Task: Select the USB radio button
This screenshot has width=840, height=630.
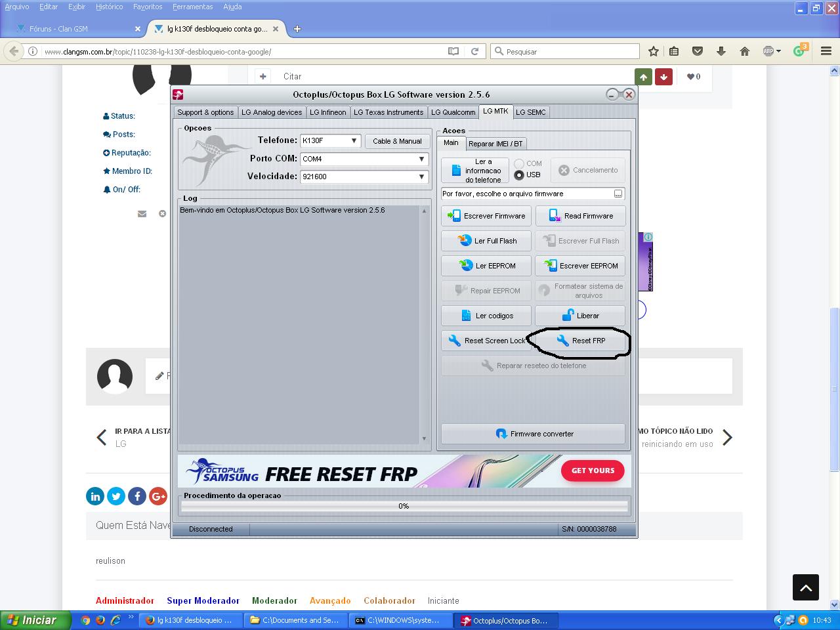Action: tap(519, 175)
